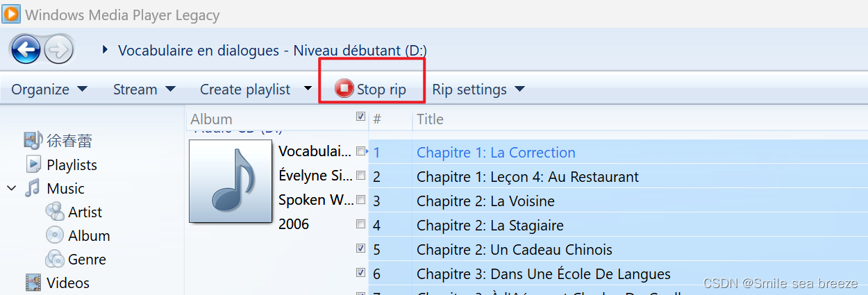Click the Videos film icon in sidebar
Screen dimensions: 868x295
33,283
